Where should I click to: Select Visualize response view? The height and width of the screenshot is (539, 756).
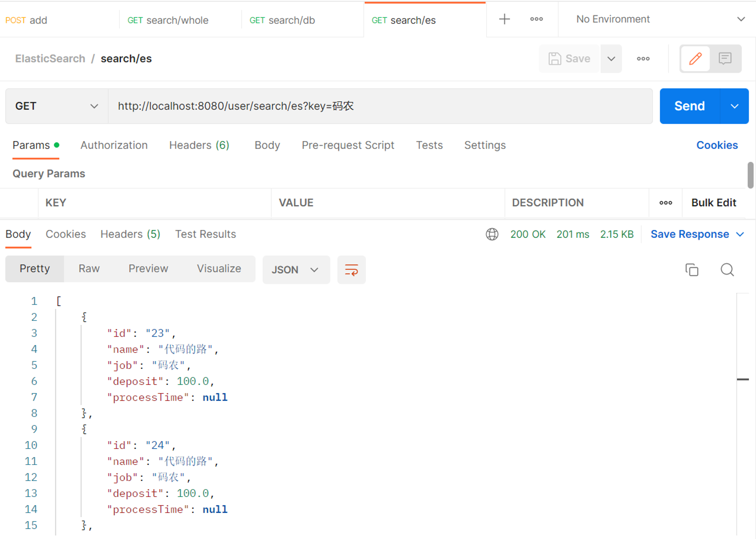[219, 269]
